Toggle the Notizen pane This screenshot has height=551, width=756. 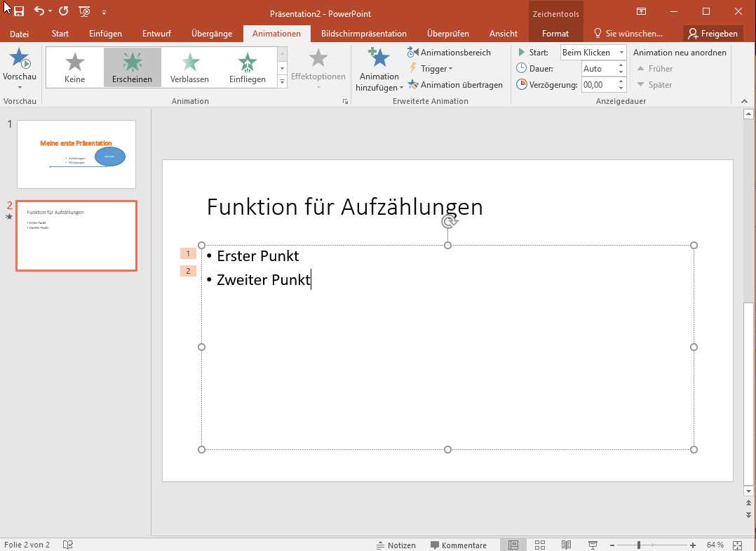396,545
